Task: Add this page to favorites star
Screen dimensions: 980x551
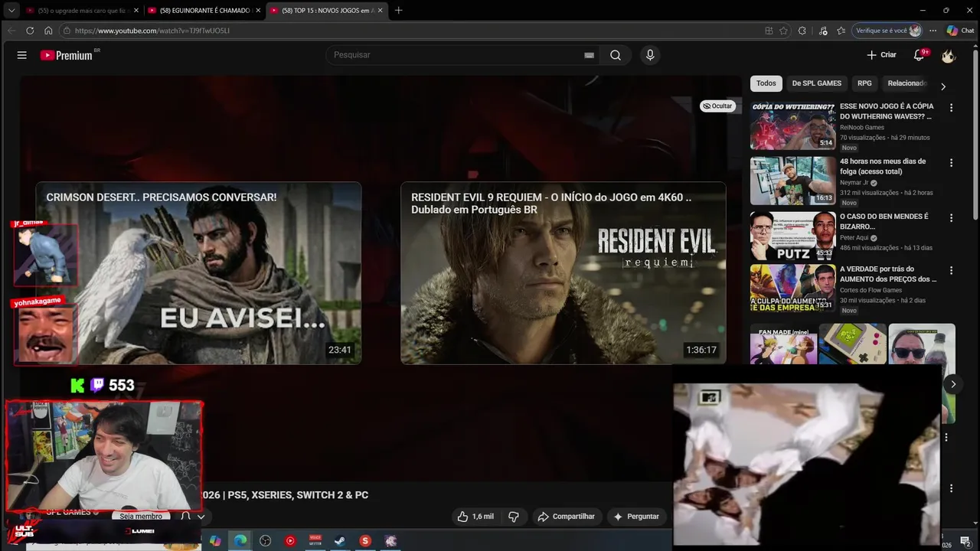Action: (783, 31)
